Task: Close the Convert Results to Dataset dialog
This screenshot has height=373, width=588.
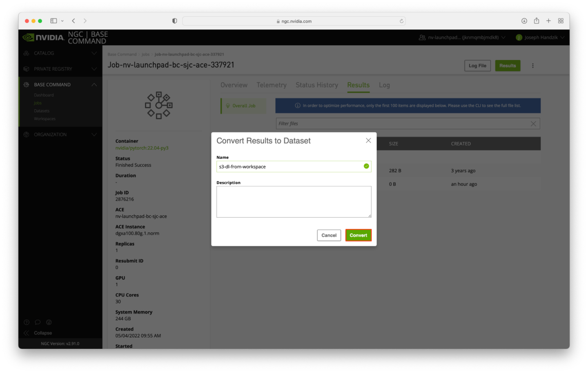Action: (x=368, y=141)
